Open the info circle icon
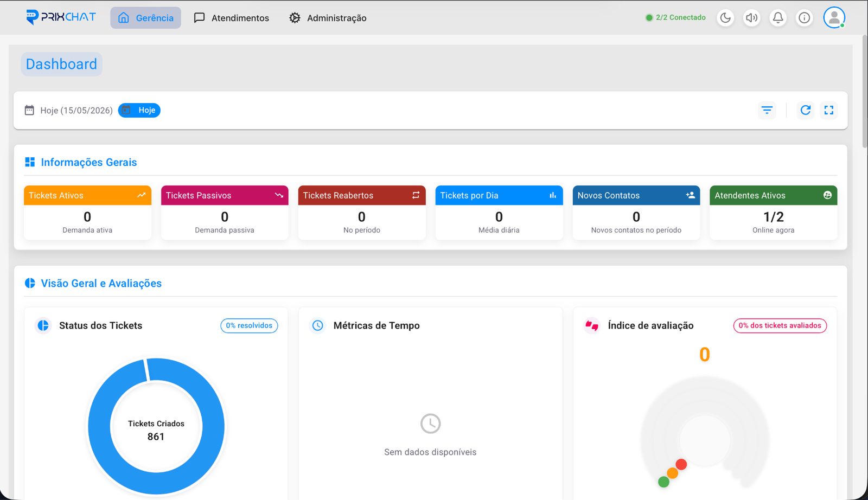This screenshot has height=500, width=868. [804, 18]
